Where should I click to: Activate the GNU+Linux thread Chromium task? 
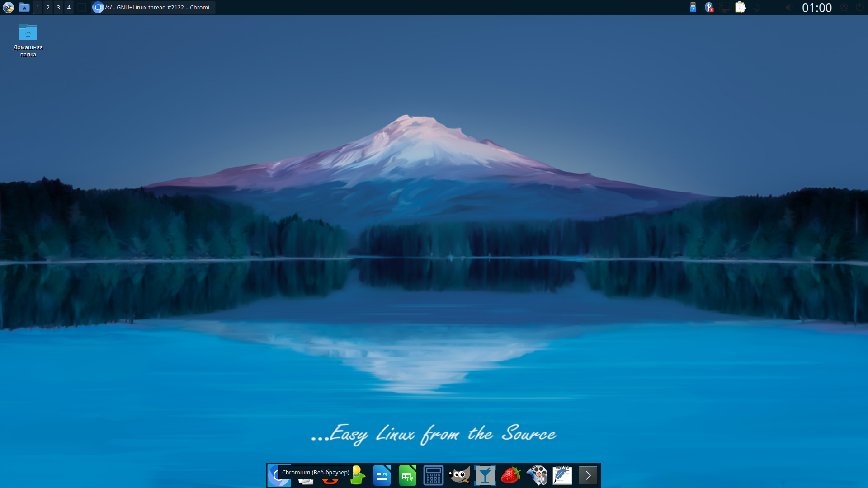[x=154, y=7]
